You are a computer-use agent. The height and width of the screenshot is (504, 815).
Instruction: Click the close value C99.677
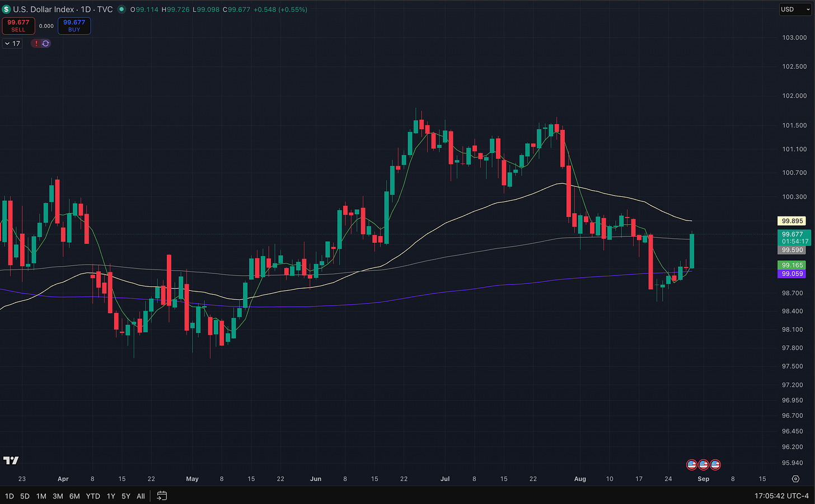click(x=236, y=10)
